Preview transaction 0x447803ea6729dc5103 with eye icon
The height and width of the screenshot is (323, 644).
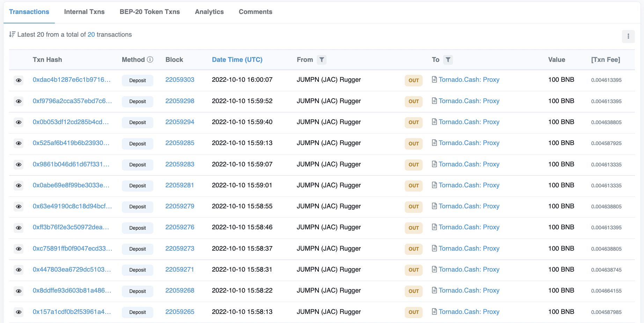(19, 270)
